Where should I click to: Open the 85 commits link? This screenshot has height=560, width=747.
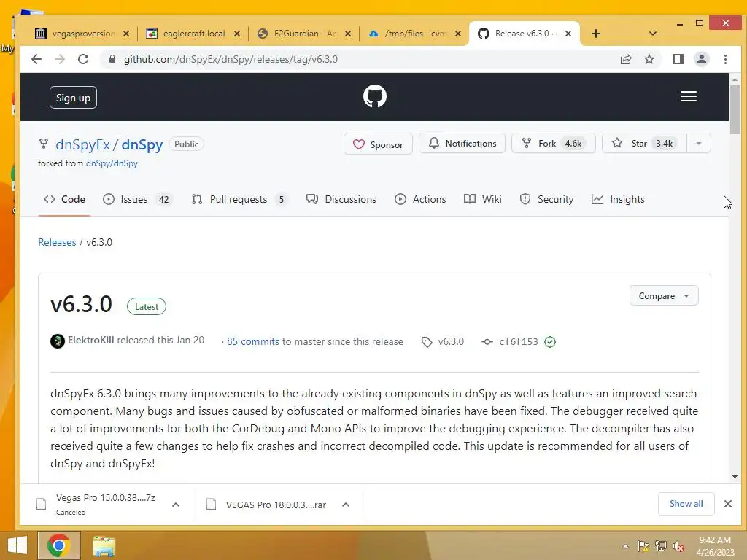[252, 341]
